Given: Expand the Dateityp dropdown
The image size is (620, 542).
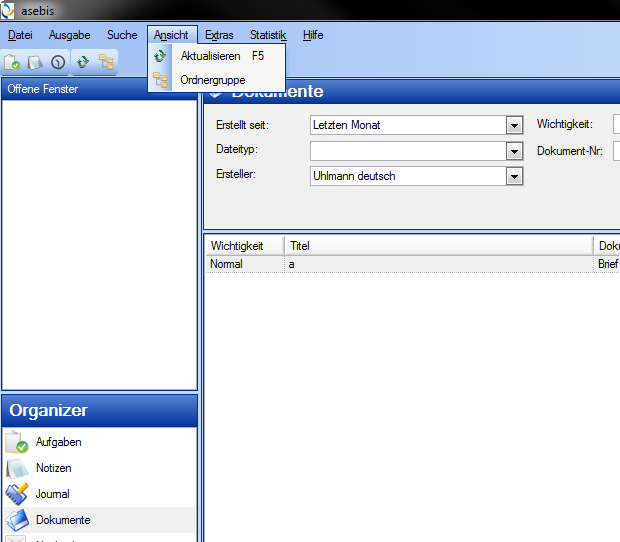Looking at the screenshot, I should [514, 151].
